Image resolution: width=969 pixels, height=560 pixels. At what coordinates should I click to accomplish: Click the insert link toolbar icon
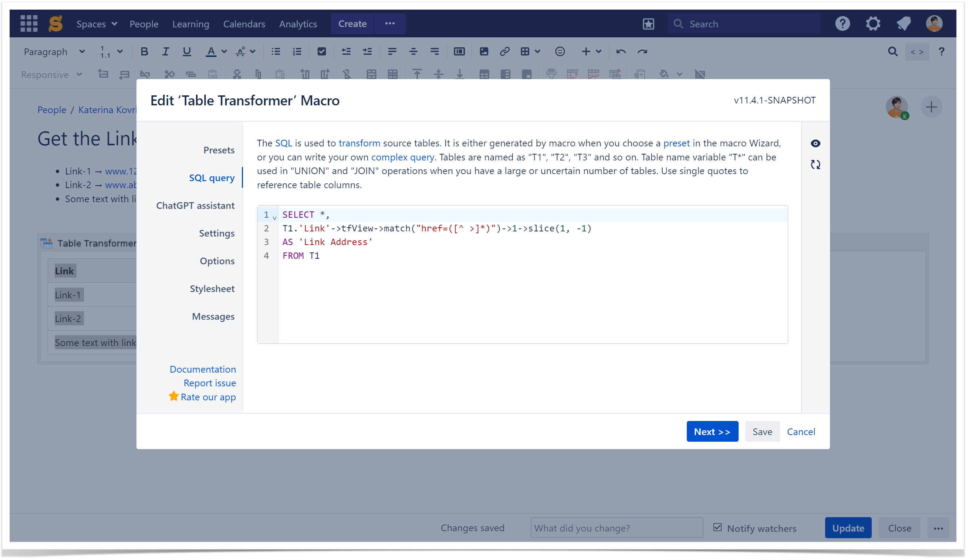coord(504,51)
